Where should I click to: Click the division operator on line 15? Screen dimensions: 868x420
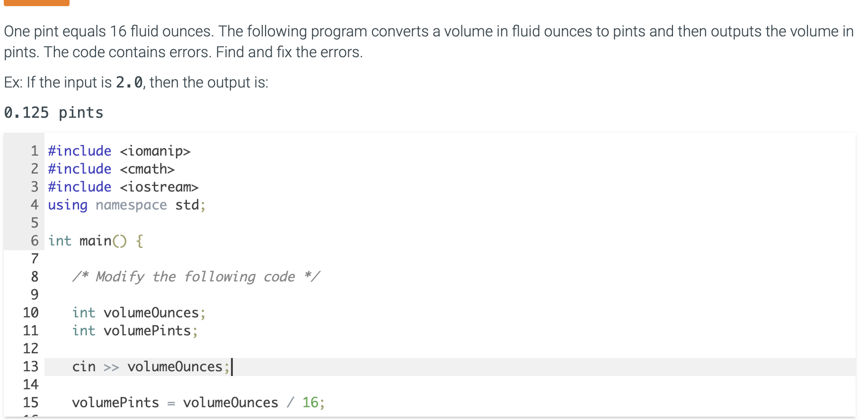pyautogui.click(x=290, y=402)
